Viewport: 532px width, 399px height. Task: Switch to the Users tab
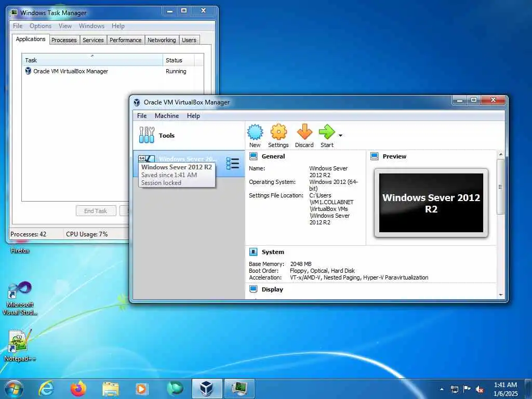pyautogui.click(x=189, y=39)
